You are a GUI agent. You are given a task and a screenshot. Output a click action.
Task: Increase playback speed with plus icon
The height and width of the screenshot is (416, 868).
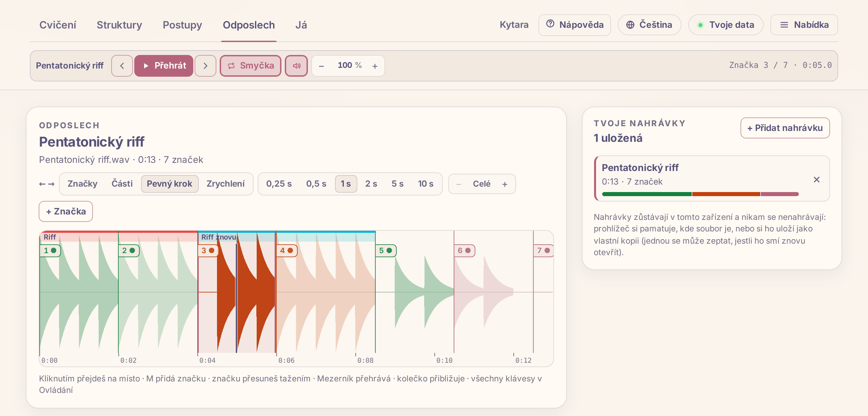tap(375, 66)
